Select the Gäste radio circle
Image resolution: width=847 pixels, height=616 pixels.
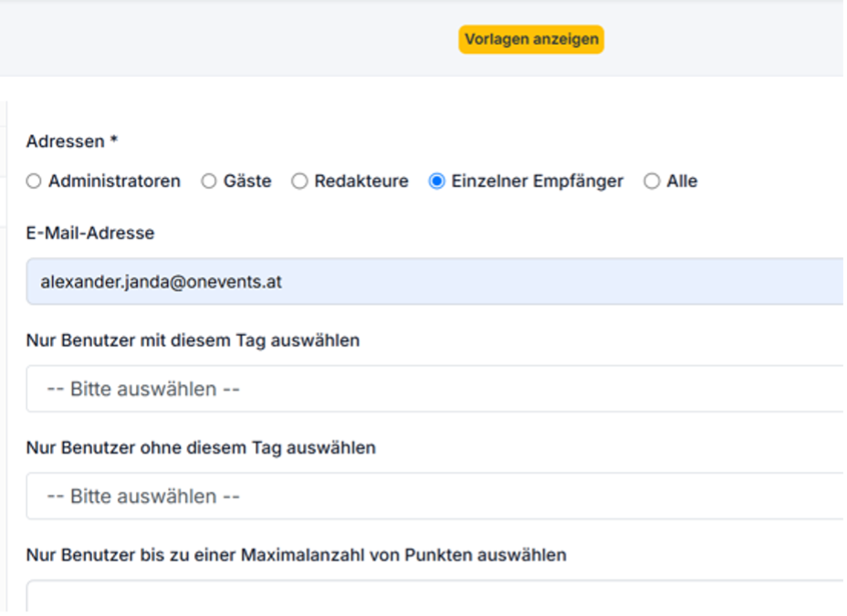(x=209, y=182)
